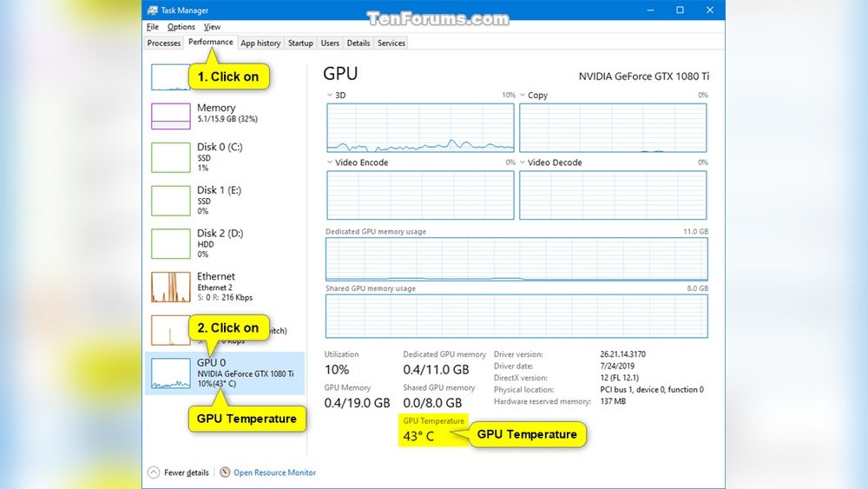Image resolution: width=868 pixels, height=489 pixels.
Task: Open the View menu
Action: [213, 27]
